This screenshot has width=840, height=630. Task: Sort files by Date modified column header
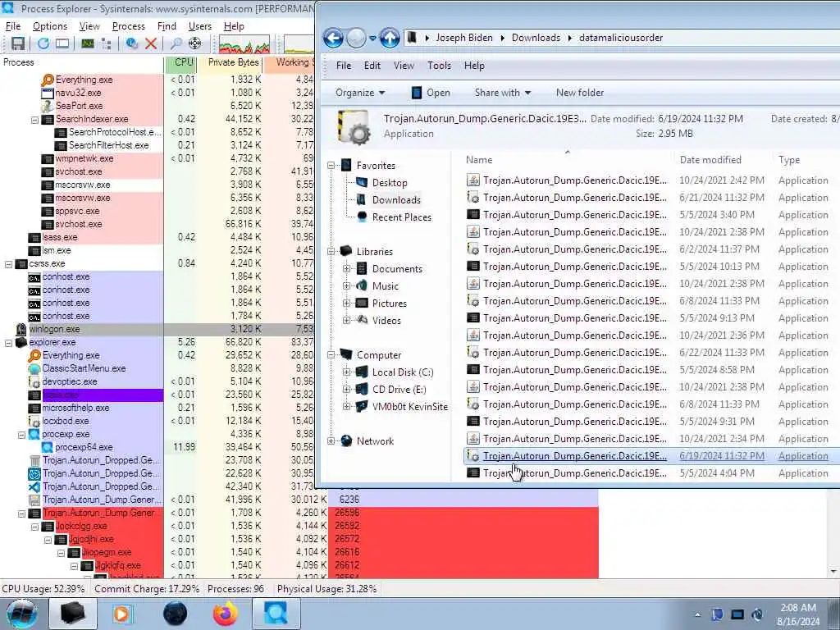click(x=723, y=160)
